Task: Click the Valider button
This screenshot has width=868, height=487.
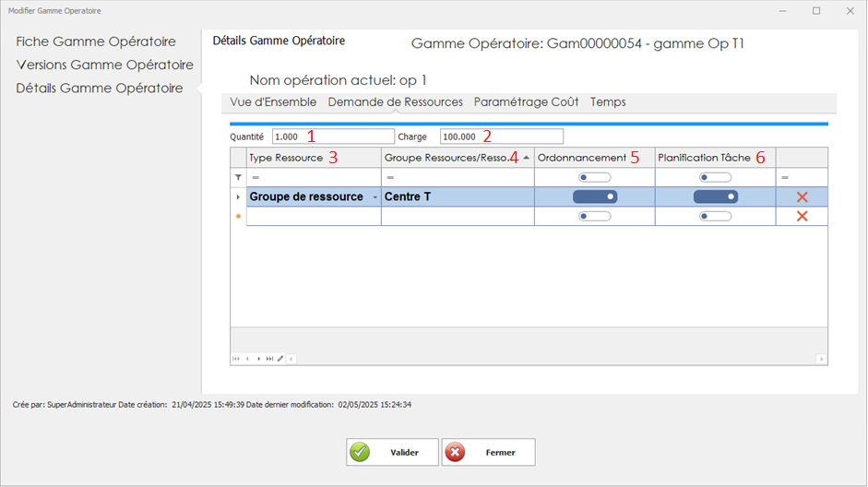Action: point(392,453)
